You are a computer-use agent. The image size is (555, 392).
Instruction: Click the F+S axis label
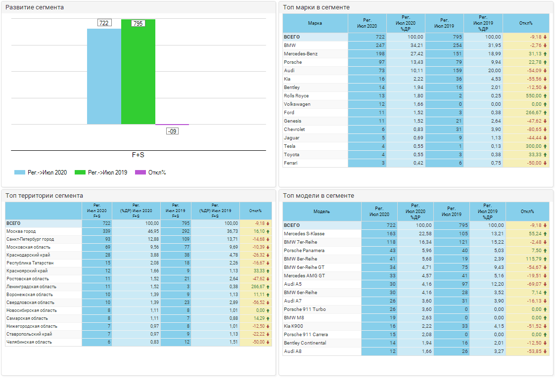tap(138, 155)
